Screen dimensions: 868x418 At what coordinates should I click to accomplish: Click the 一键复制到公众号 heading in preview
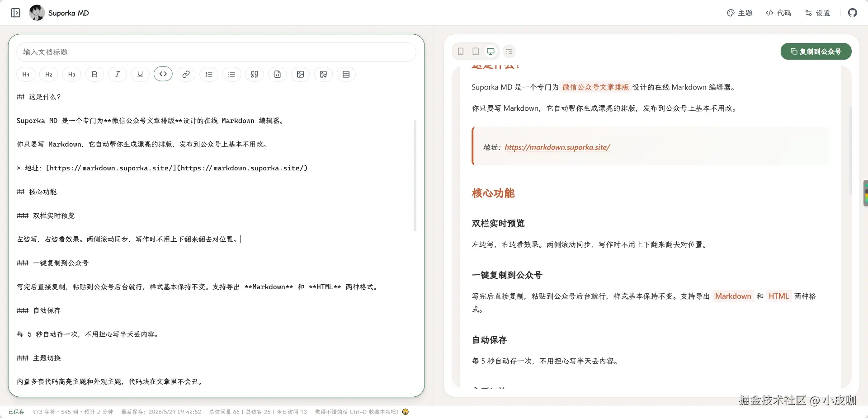click(x=507, y=275)
